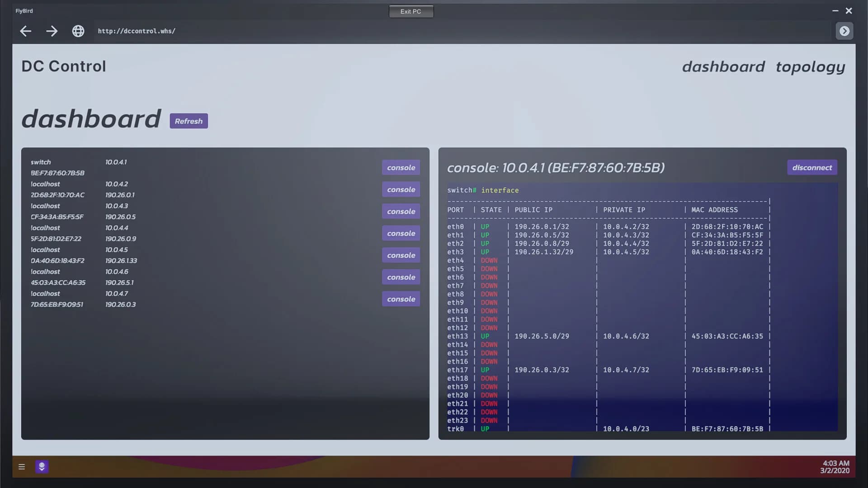Open console for host 10.0.4.4
This screenshot has height=488, width=868.
click(x=401, y=233)
